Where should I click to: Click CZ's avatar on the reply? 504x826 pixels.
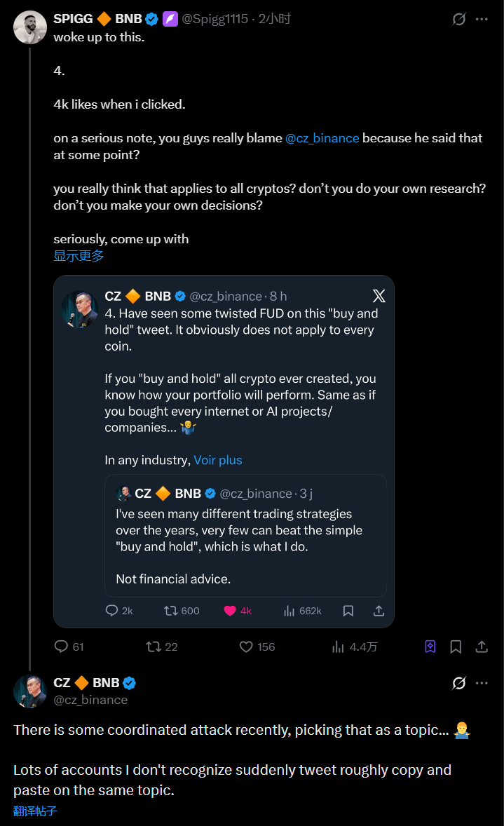[30, 691]
